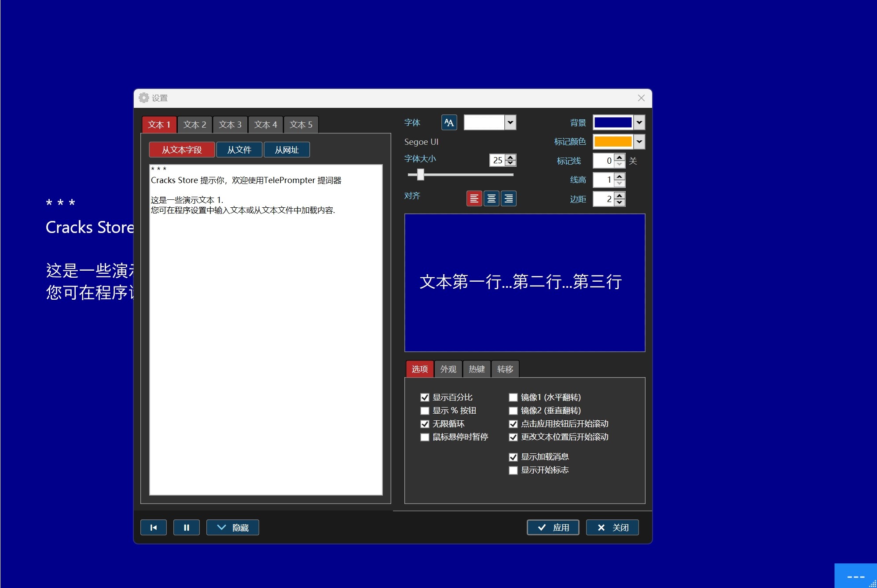Viewport: 877px width, 588px height.
Task: Open the 选项 tab
Action: click(x=420, y=369)
